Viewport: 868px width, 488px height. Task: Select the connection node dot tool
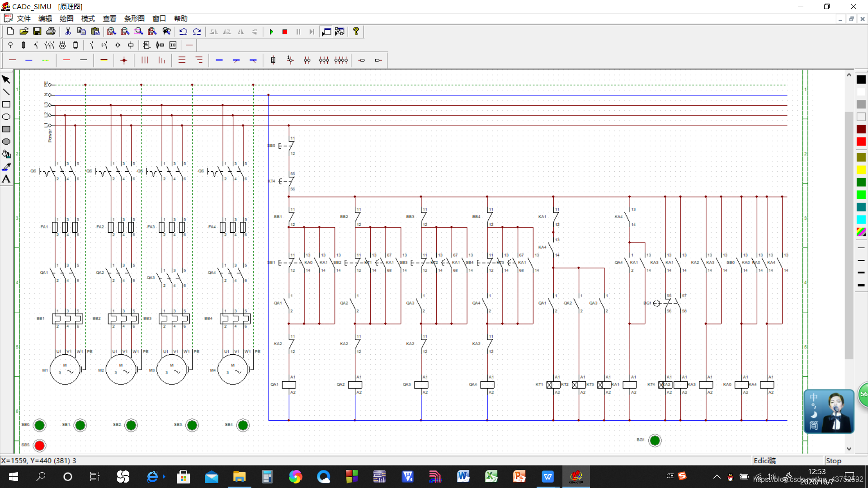124,60
